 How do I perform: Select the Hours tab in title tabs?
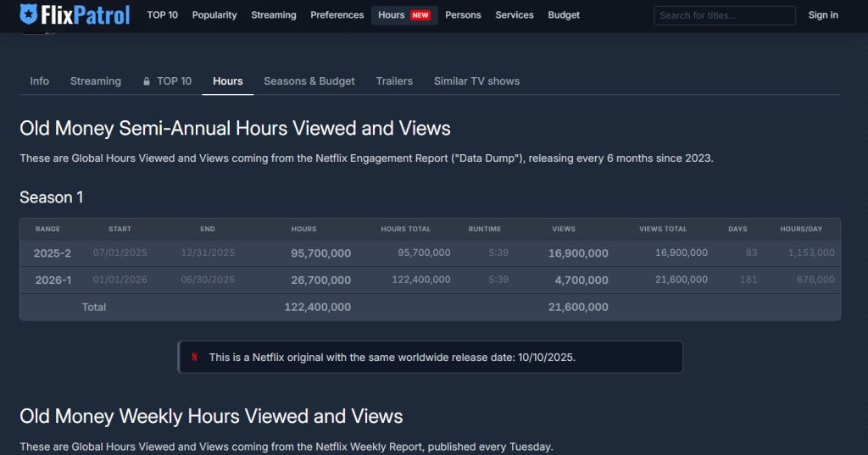pyautogui.click(x=227, y=80)
